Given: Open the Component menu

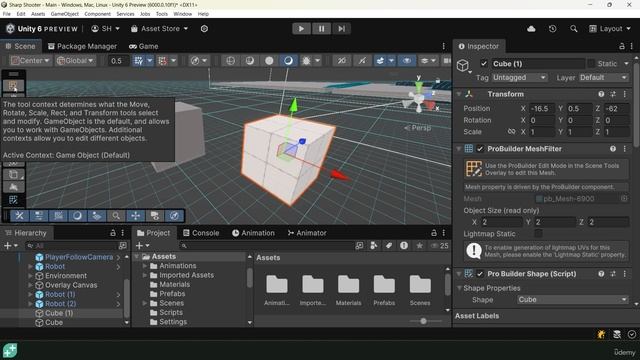Looking at the screenshot, I should (98, 14).
